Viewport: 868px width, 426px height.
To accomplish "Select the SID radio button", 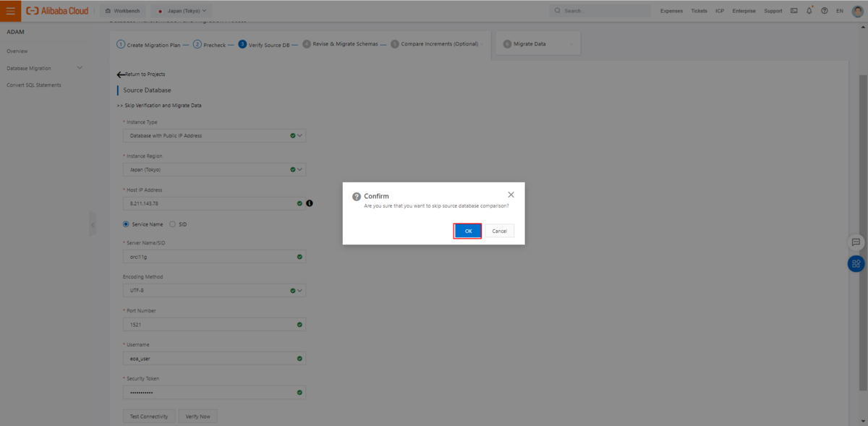I will coord(172,224).
